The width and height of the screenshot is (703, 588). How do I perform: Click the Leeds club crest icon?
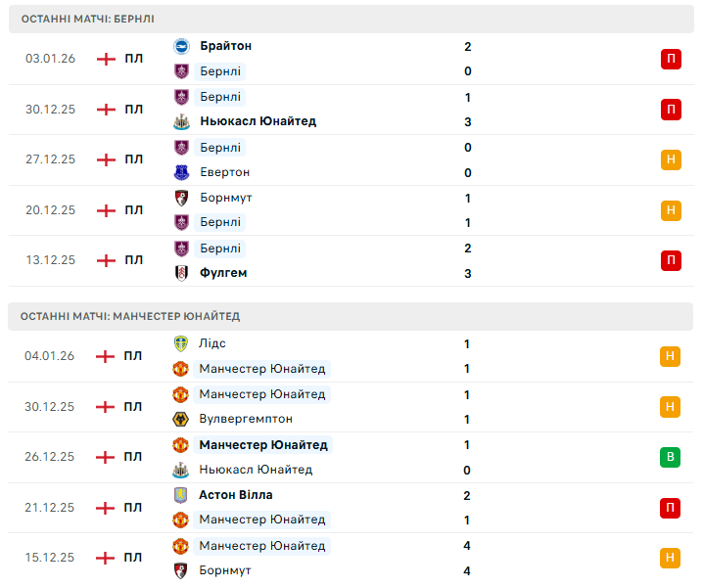pyautogui.click(x=180, y=343)
